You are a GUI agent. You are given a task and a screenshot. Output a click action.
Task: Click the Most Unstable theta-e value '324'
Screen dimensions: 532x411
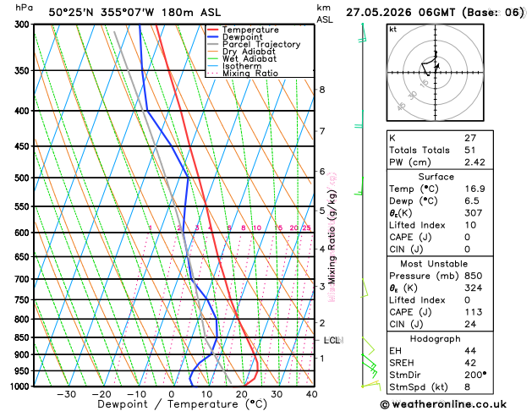click(x=473, y=288)
